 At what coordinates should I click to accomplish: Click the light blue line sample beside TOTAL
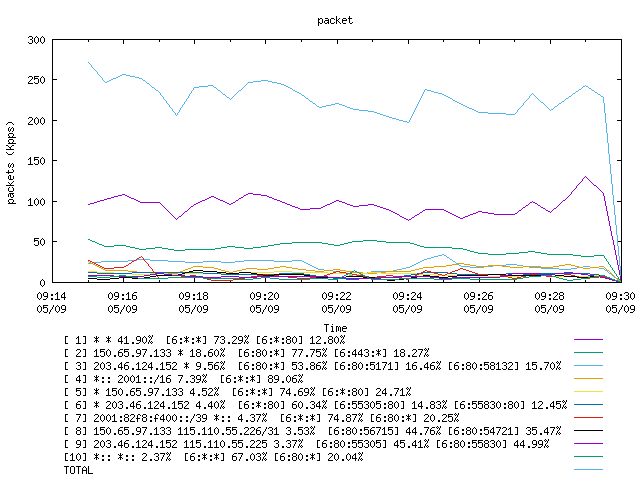(588, 470)
